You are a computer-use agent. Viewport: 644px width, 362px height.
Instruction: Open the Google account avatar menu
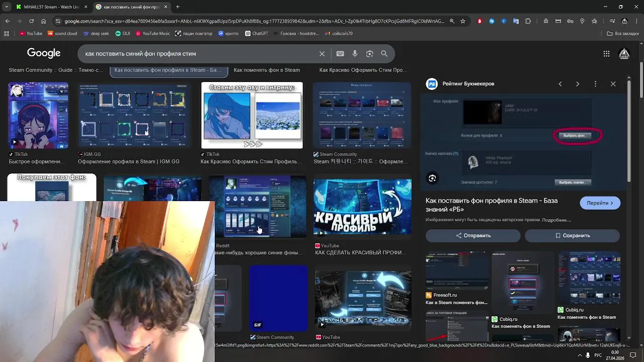point(624,54)
